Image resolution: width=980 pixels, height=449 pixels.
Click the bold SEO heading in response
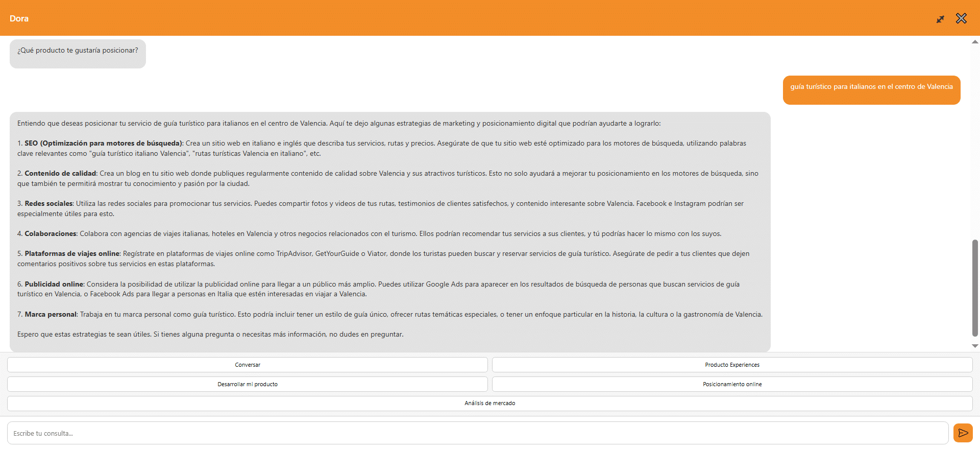tap(103, 144)
